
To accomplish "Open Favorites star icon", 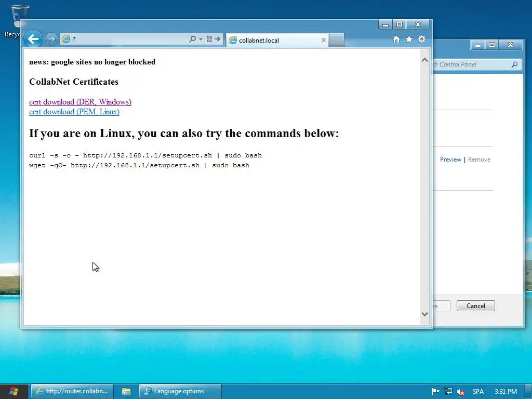I will click(409, 39).
